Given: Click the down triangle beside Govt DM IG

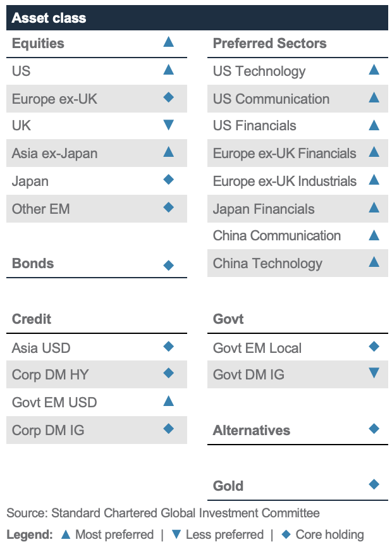Looking at the screenshot, I should pos(374,372).
